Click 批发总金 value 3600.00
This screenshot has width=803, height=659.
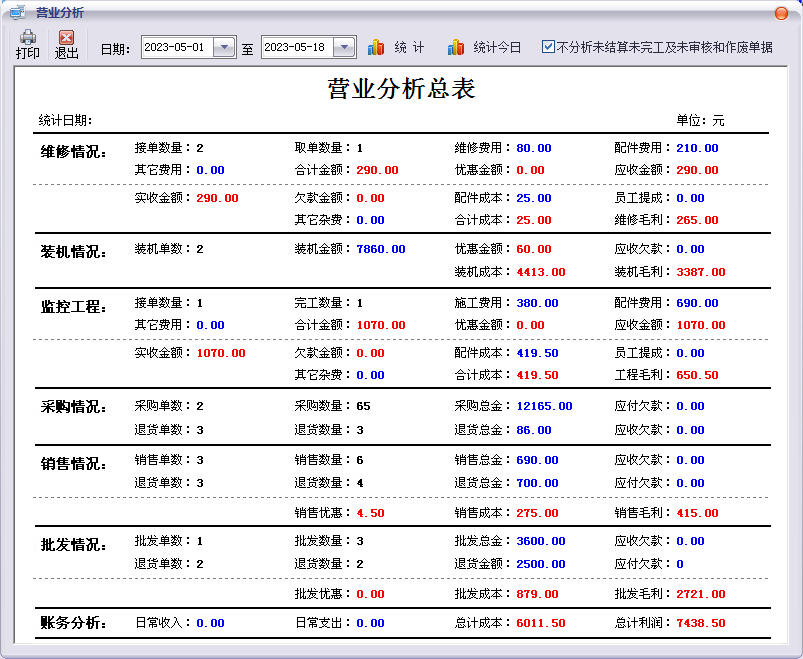541,541
